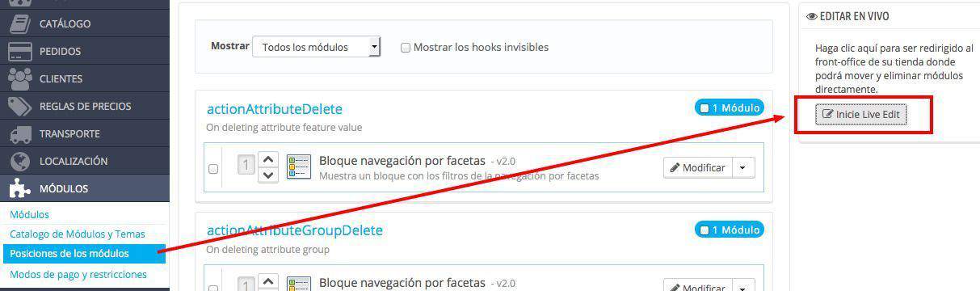Click Modificar in actionAttributeDelete row
The image size is (980, 291).
pos(698,167)
